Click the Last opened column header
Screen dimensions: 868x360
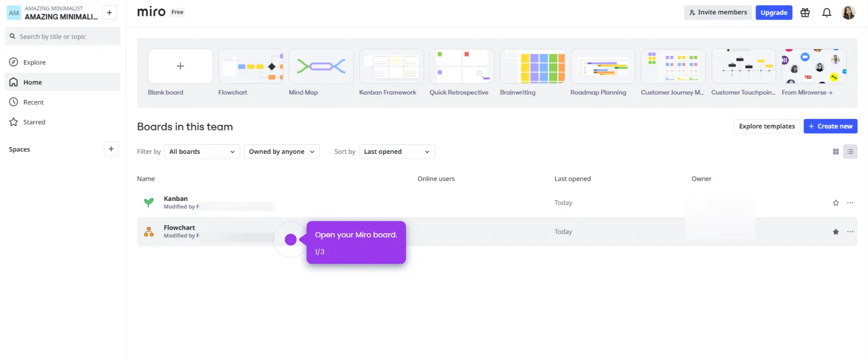572,179
